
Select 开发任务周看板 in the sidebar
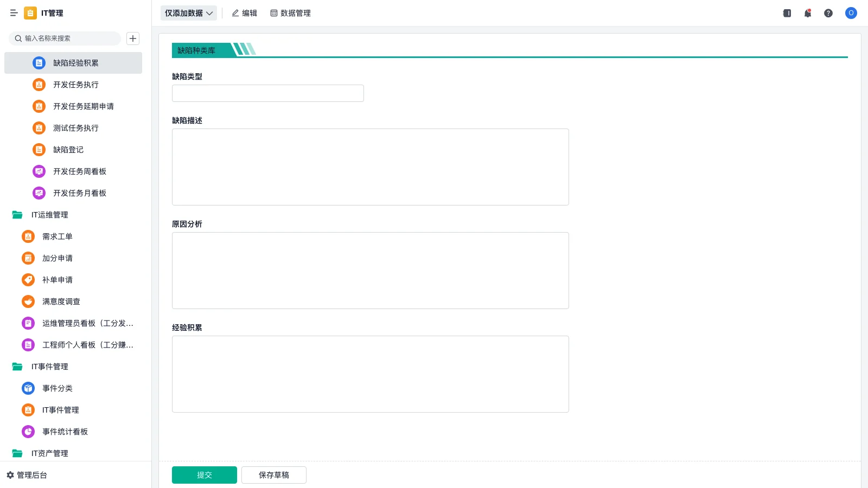click(80, 171)
